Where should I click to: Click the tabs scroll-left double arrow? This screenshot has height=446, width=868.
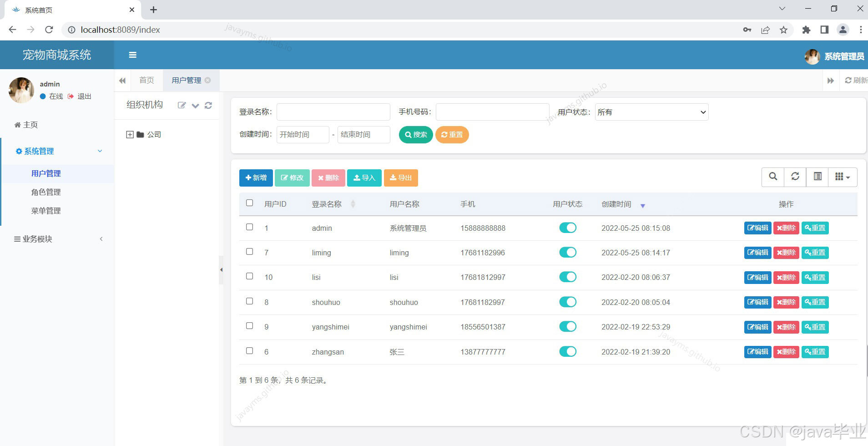[122, 81]
